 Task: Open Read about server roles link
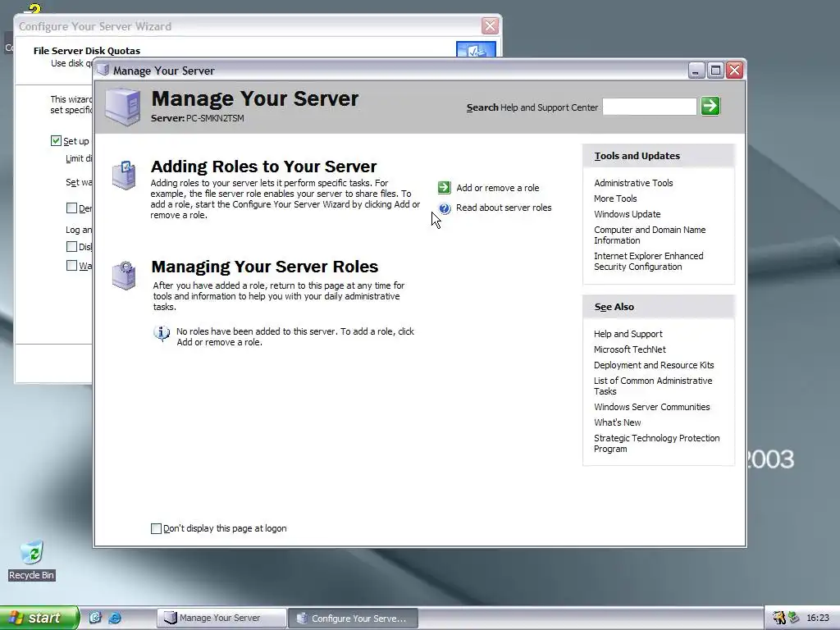click(x=504, y=208)
